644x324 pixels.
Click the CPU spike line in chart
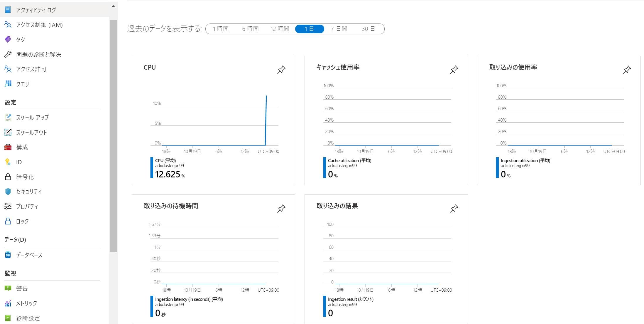[x=266, y=120]
